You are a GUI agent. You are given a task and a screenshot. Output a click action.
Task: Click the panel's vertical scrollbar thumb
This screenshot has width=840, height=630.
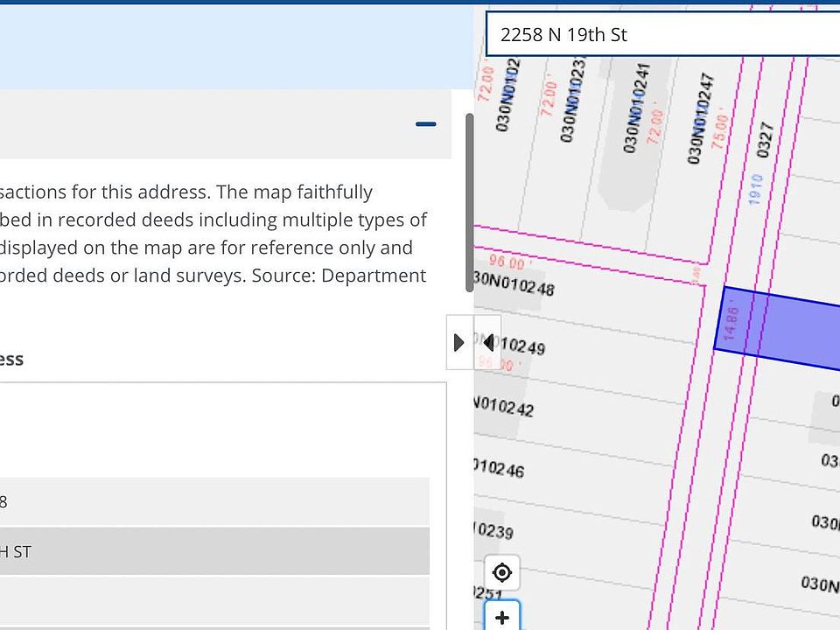[x=470, y=202]
